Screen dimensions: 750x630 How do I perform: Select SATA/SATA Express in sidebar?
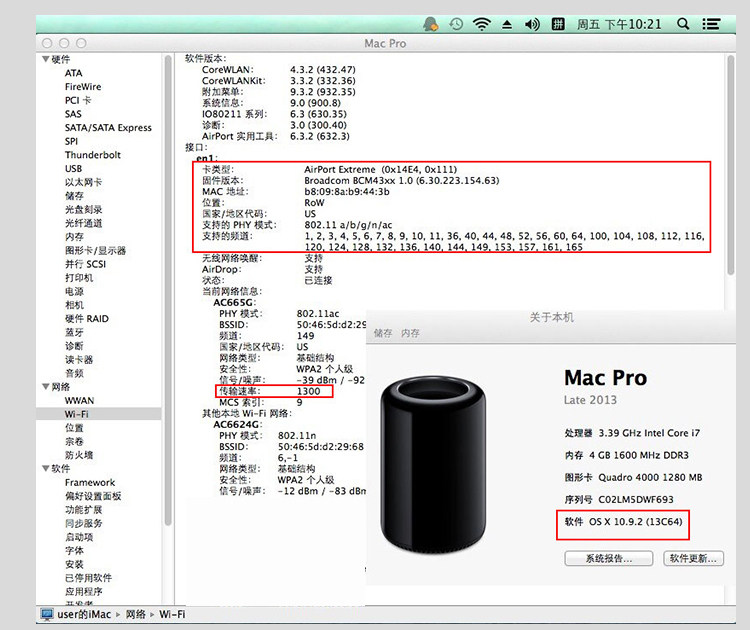point(108,128)
